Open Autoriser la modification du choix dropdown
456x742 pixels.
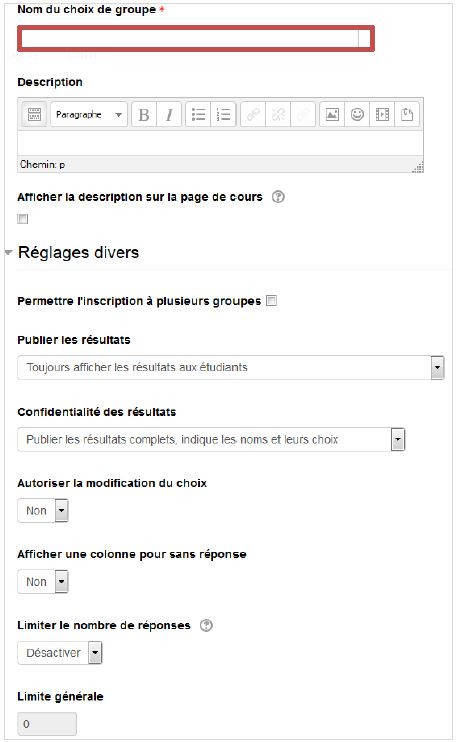[x=43, y=510]
